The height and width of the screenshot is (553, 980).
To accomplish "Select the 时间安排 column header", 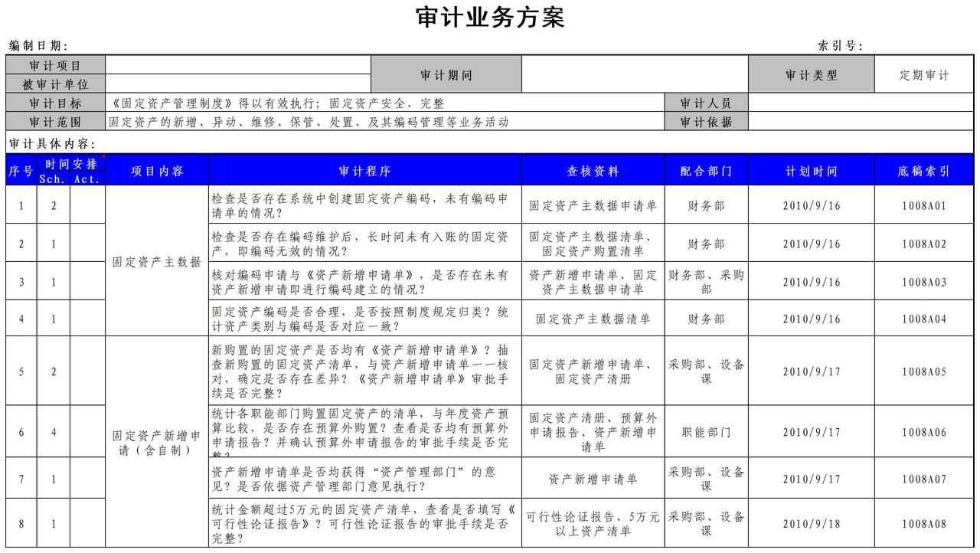I will 71,163.
